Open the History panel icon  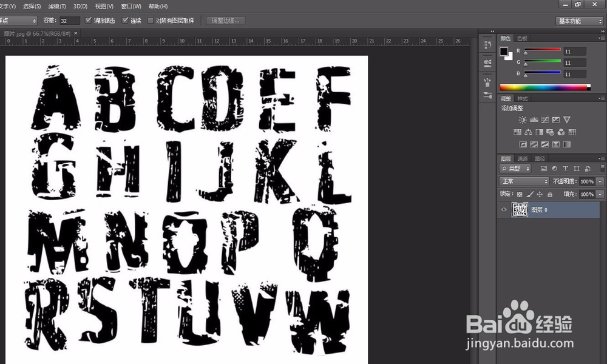488,45
